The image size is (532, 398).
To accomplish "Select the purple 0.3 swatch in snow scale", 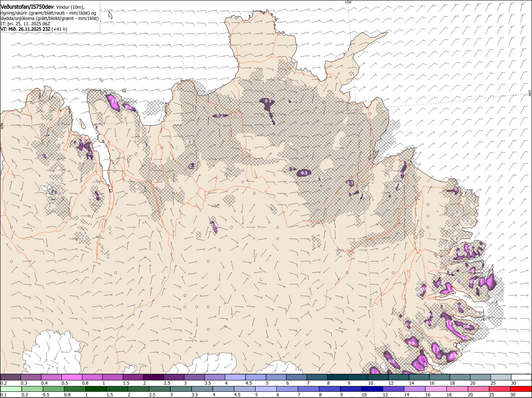I will [x=31, y=377].
